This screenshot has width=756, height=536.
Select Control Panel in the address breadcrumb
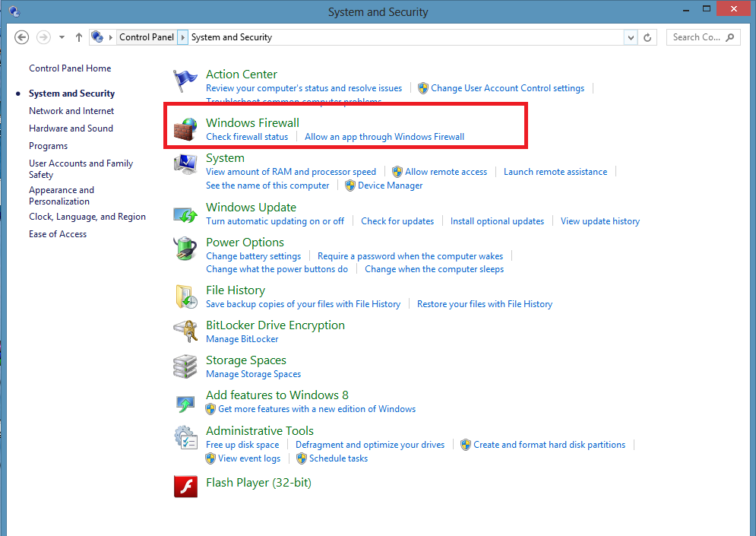[x=147, y=37]
